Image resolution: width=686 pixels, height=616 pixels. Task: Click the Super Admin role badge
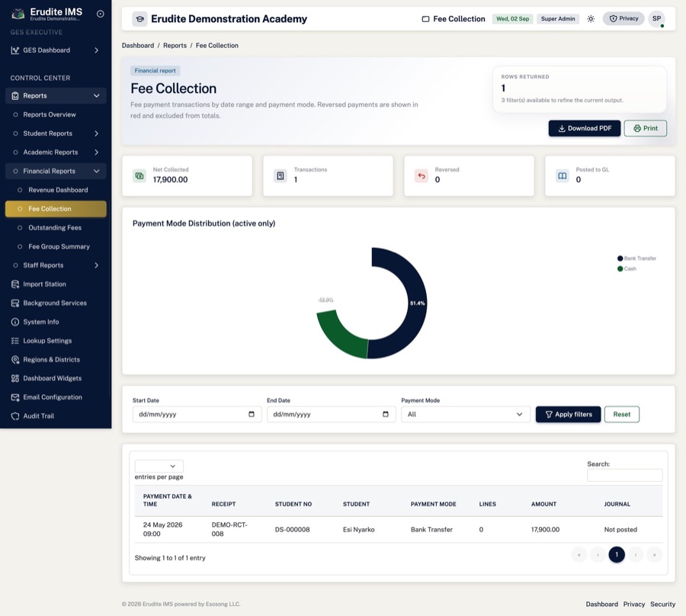pyautogui.click(x=558, y=19)
